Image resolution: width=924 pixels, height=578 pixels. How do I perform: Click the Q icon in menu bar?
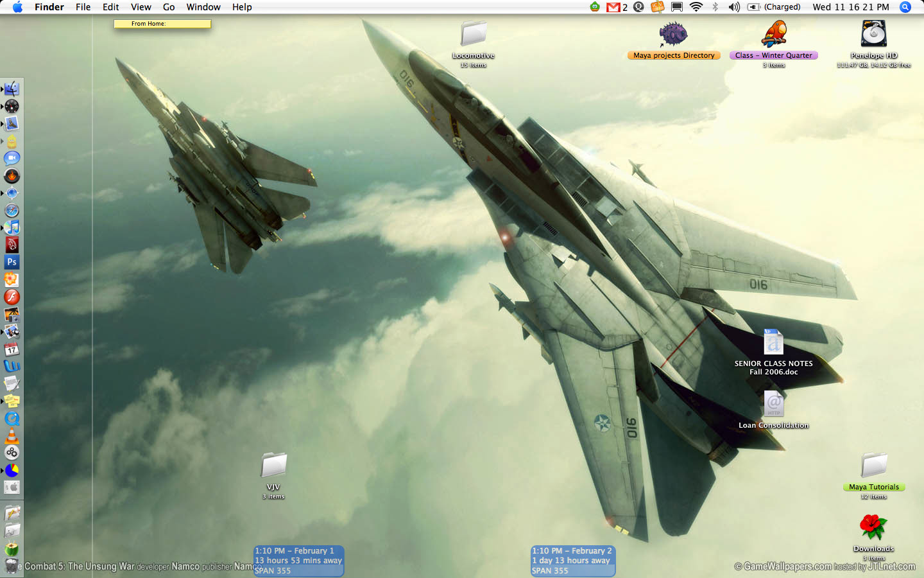638,7
